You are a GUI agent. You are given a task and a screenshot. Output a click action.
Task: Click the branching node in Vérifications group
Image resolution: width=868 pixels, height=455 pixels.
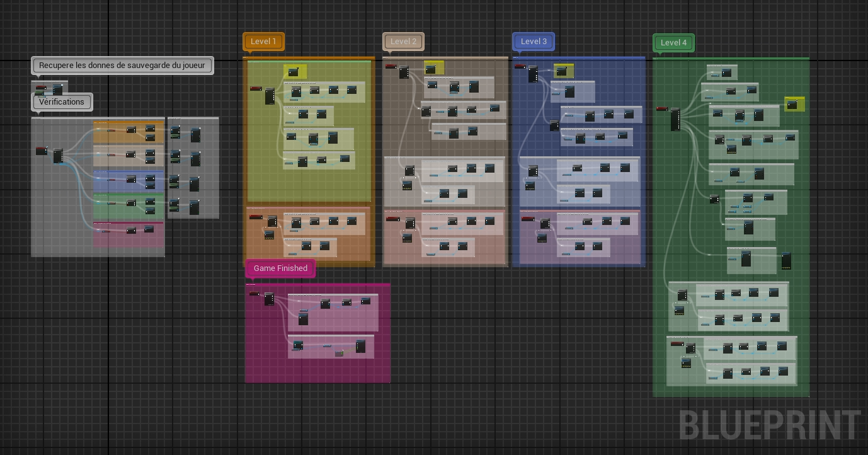tap(58, 156)
